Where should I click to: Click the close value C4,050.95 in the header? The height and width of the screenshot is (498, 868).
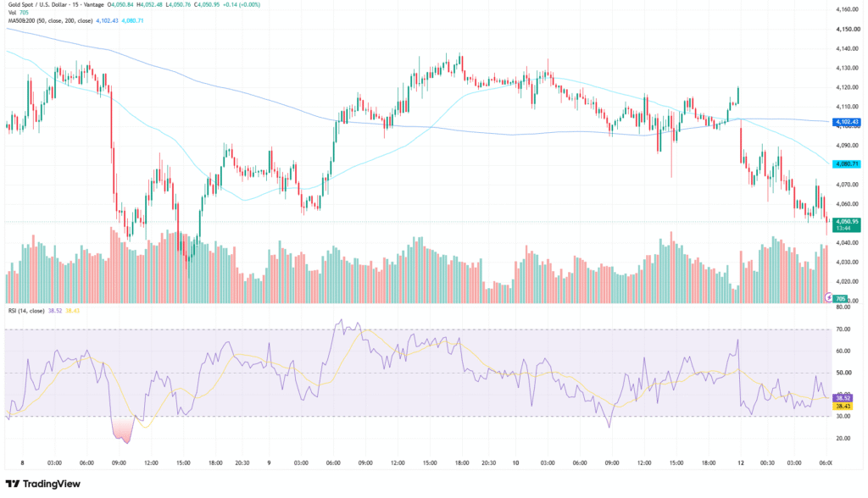coord(207,4)
